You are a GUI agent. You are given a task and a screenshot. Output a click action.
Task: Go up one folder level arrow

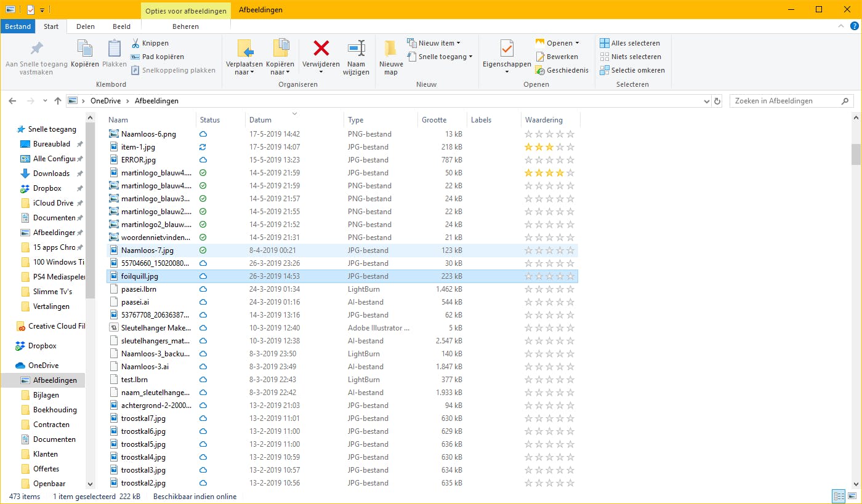coord(58,101)
